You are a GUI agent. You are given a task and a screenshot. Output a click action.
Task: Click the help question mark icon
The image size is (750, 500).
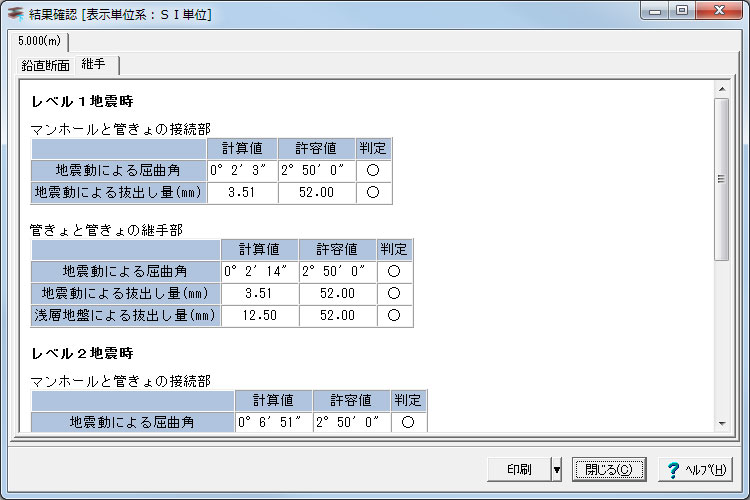pyautogui.click(x=673, y=470)
